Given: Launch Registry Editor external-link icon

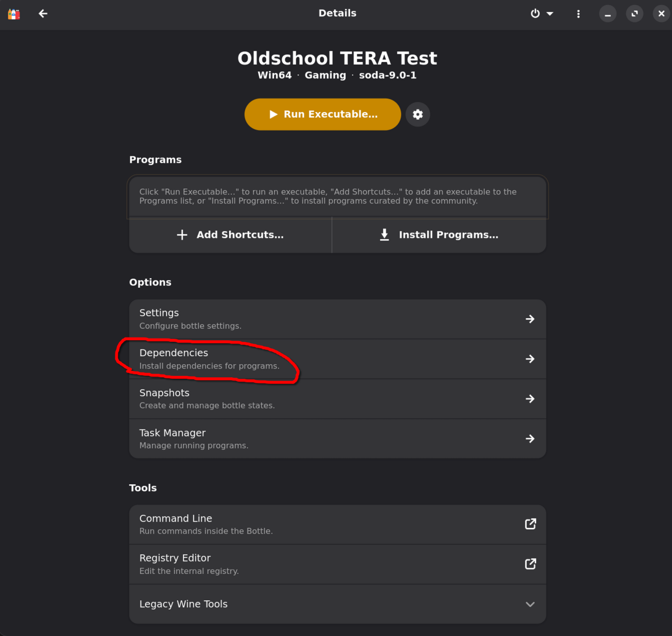Looking at the screenshot, I should (530, 564).
